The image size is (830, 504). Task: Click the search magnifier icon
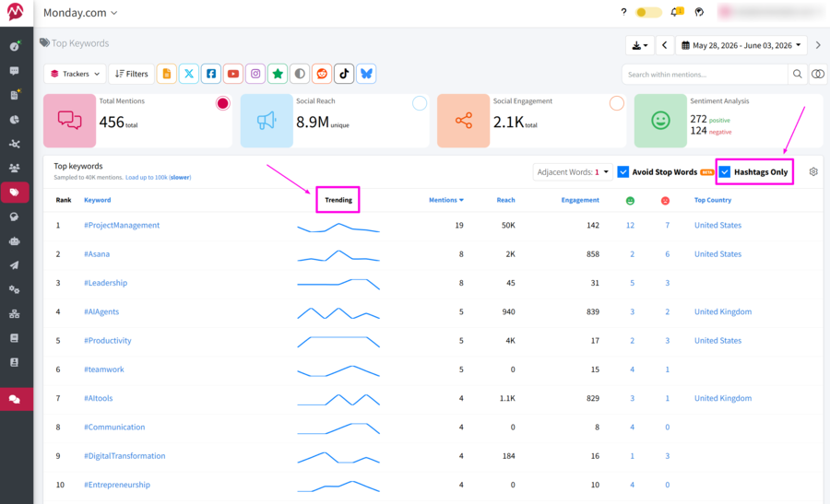[x=797, y=75]
